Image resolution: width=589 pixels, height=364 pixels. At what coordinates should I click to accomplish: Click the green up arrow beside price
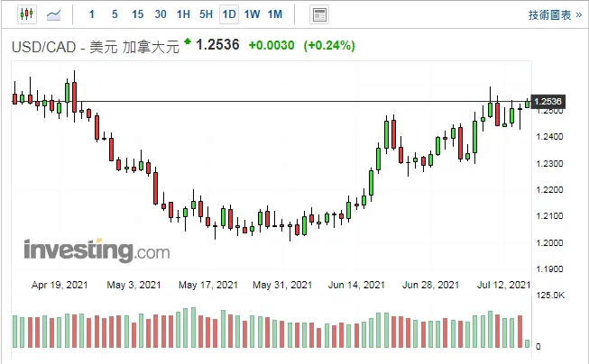tap(188, 41)
